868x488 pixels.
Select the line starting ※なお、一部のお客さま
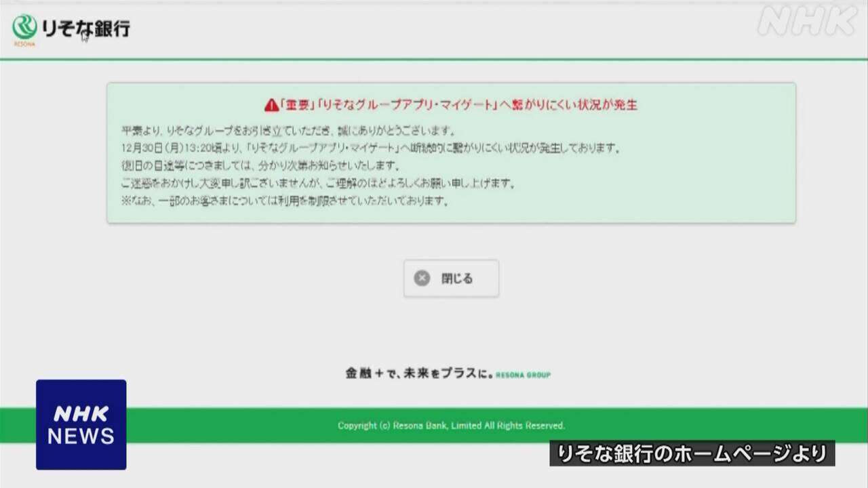point(285,201)
